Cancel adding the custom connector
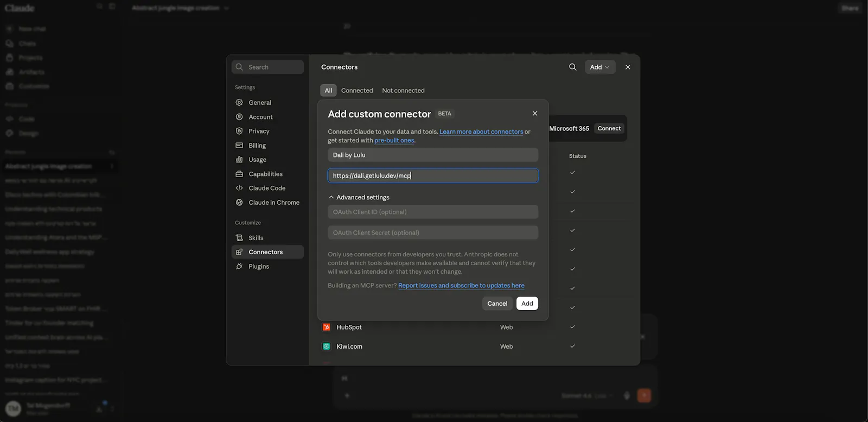 pos(497,304)
